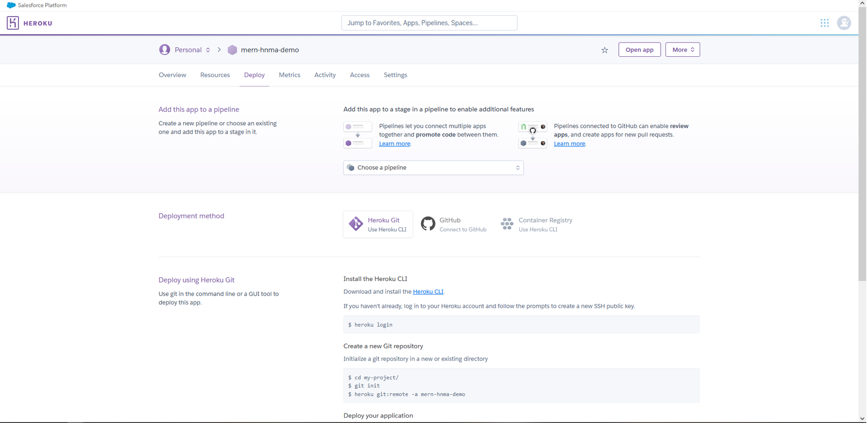Viewport: 868px width, 423px height.
Task: Open the Access tab
Action: 360,75
